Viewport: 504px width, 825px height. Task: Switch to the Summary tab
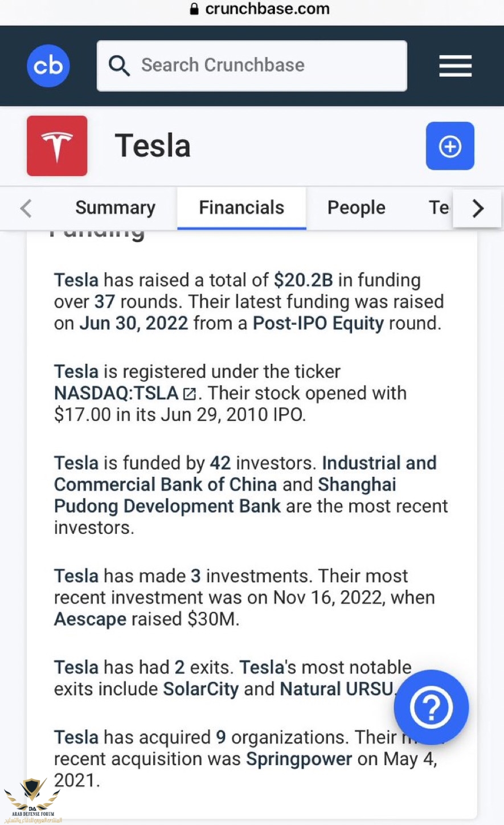pos(115,207)
